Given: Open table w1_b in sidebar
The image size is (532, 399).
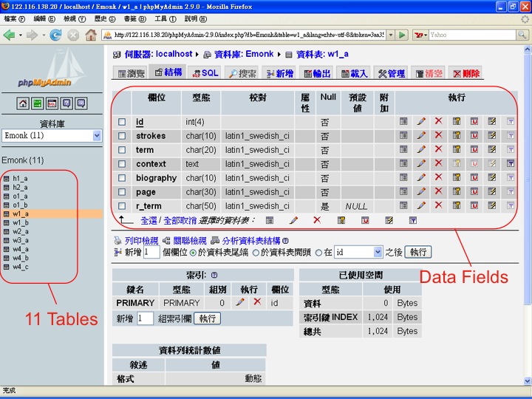Looking at the screenshot, I should tap(21, 222).
